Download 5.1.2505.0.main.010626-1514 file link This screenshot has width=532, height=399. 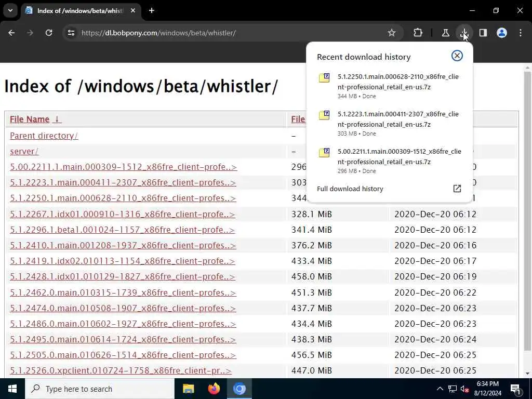click(x=123, y=355)
